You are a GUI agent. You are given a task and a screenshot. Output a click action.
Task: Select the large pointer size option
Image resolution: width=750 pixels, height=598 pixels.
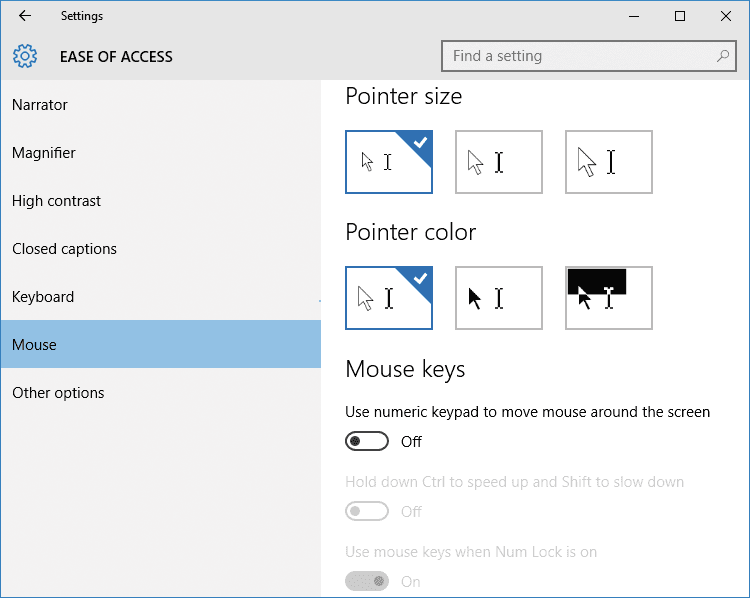(609, 162)
